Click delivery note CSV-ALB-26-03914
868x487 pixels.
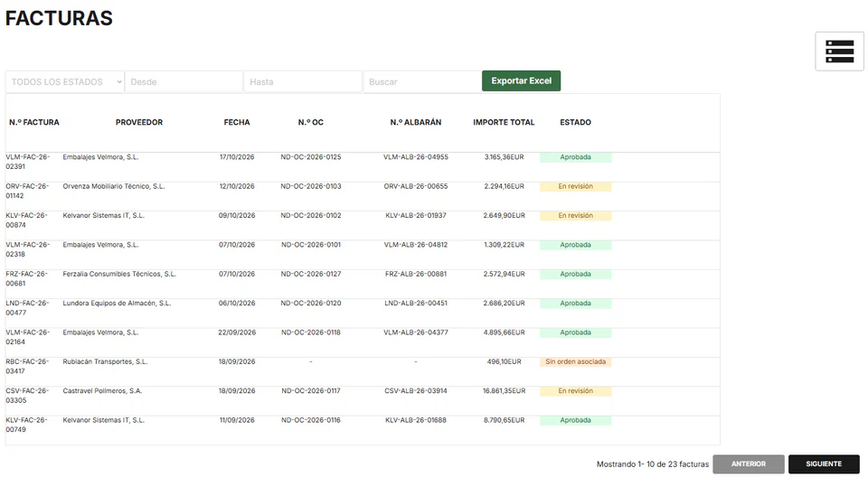416,391
